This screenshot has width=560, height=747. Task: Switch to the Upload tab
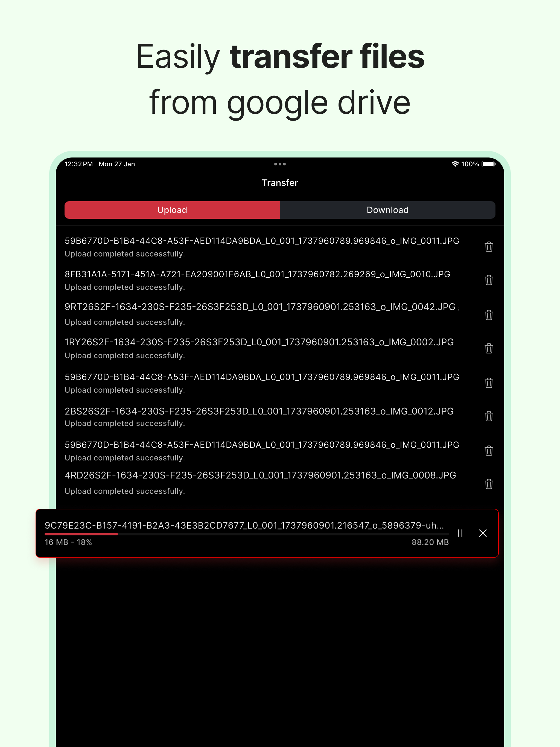point(172,210)
